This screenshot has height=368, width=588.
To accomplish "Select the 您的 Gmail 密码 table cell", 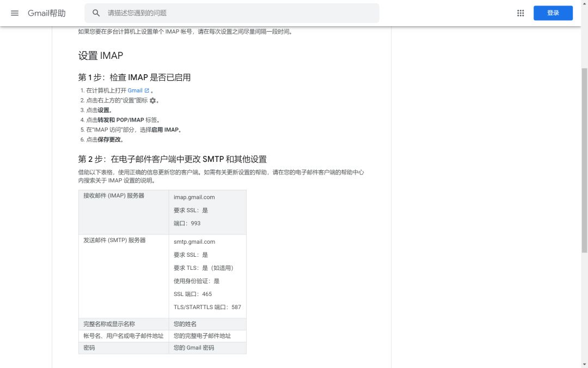I will click(x=194, y=348).
